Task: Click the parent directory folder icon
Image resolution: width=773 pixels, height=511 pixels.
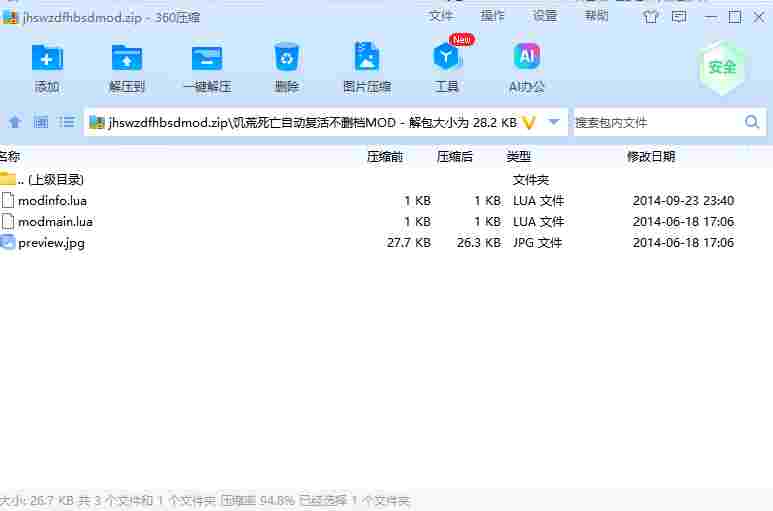Action: (8, 178)
